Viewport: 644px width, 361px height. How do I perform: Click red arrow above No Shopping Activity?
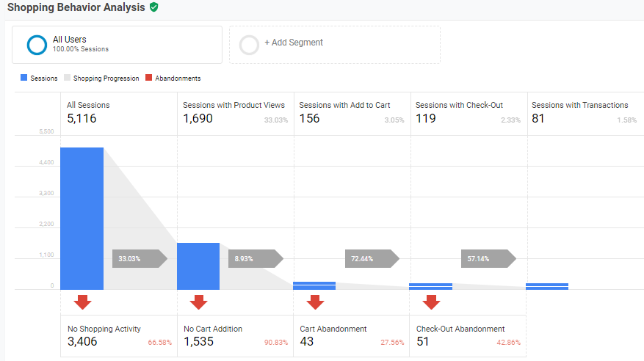(82, 302)
